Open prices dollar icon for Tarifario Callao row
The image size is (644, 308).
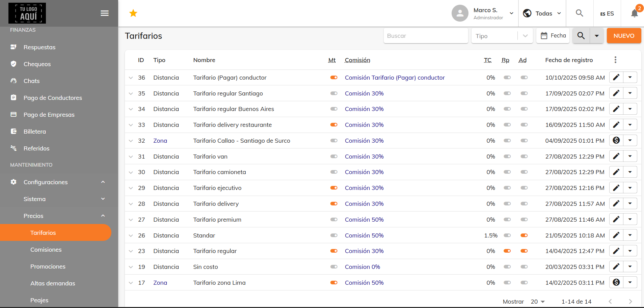coord(616,140)
